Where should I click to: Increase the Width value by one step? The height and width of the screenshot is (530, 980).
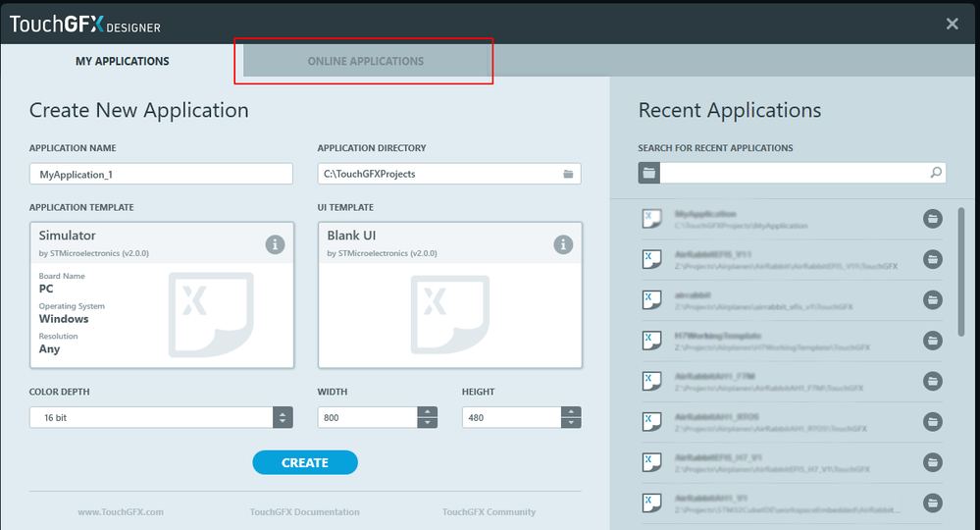point(428,412)
